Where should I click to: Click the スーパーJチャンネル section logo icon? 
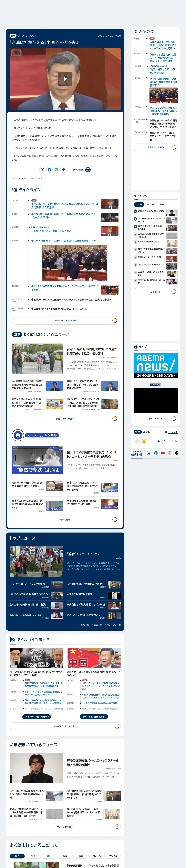[x=18, y=435]
